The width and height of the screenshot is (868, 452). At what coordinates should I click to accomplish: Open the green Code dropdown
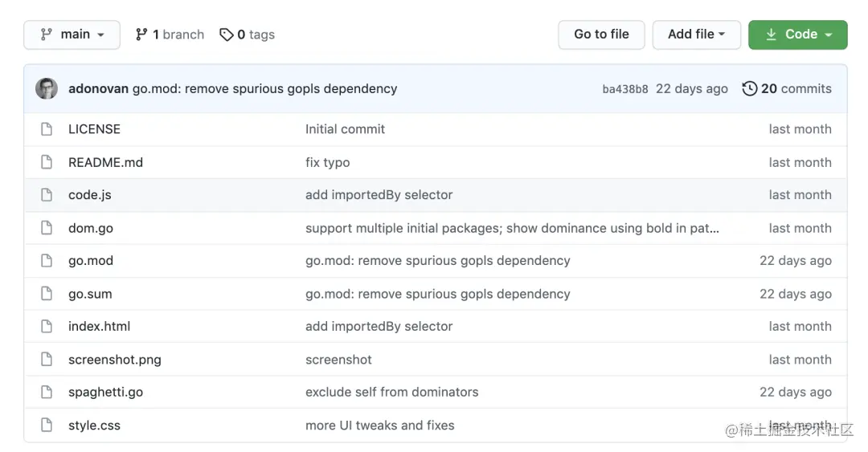[797, 35]
